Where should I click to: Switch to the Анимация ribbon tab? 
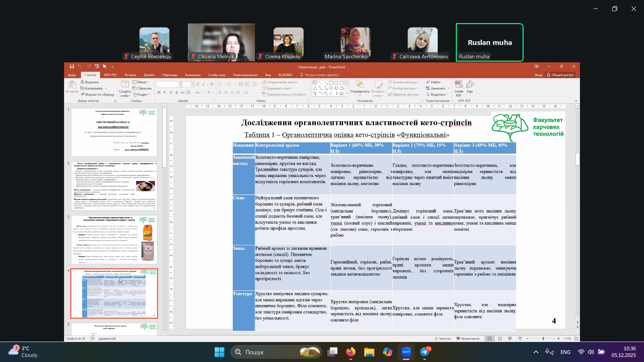(x=193, y=75)
